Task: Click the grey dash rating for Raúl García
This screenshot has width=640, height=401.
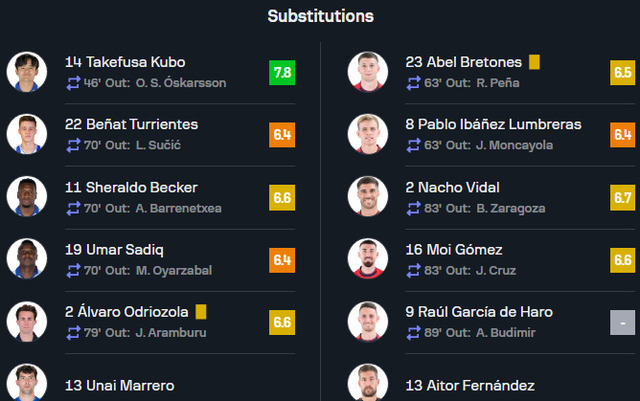Action: click(x=622, y=323)
